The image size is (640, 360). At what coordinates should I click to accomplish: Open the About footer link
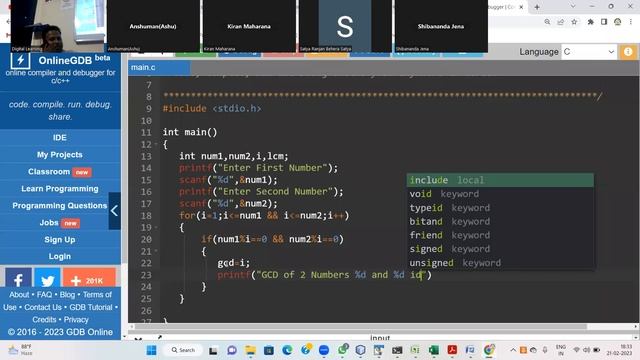[x=19, y=295]
